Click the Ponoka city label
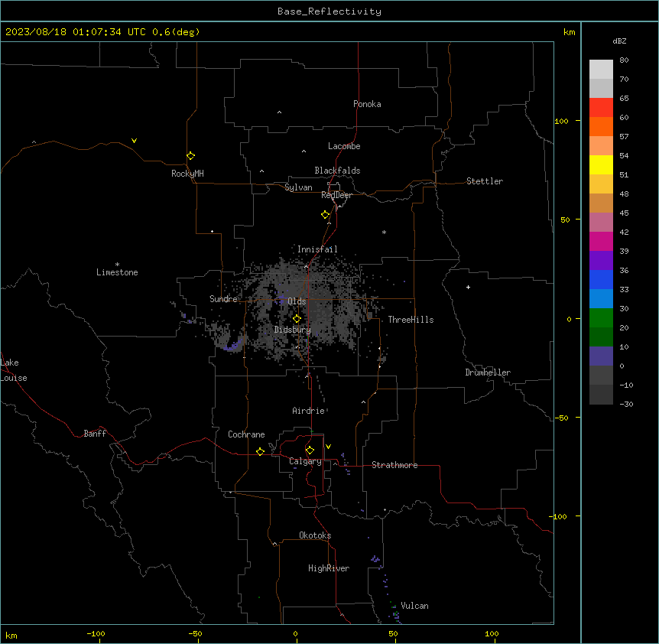This screenshot has width=659, height=644. pos(367,104)
